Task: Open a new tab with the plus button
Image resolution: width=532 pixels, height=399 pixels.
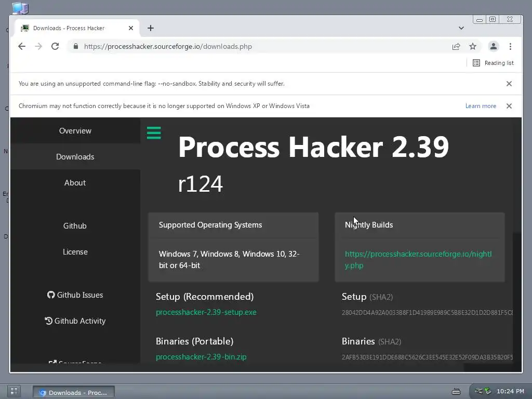Action: pos(151,28)
